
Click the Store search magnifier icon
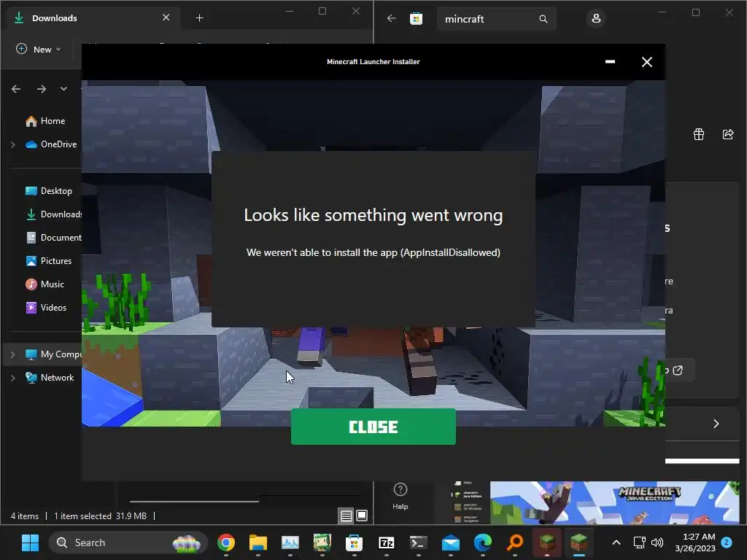(x=543, y=19)
